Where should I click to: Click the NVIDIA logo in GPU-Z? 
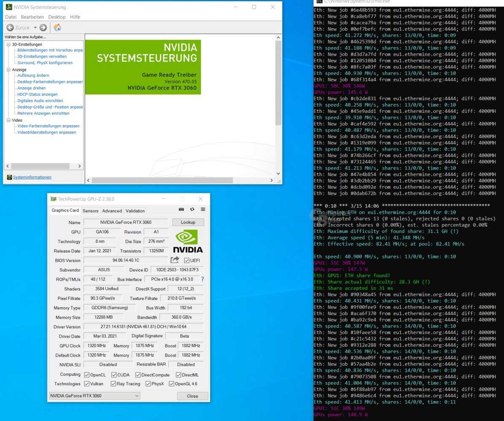tap(188, 241)
